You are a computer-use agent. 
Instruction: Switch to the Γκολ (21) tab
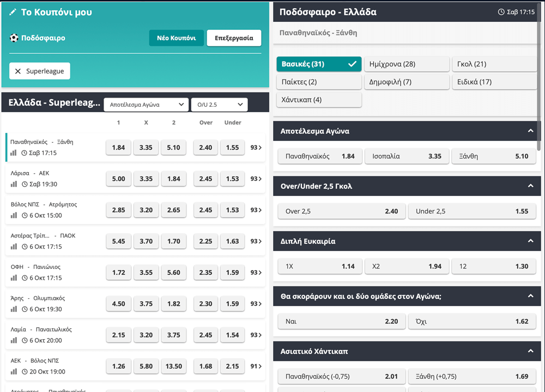pyautogui.click(x=494, y=64)
